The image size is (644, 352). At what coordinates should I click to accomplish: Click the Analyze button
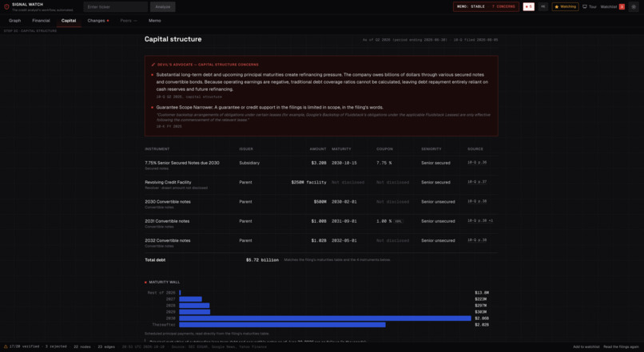pos(163,6)
